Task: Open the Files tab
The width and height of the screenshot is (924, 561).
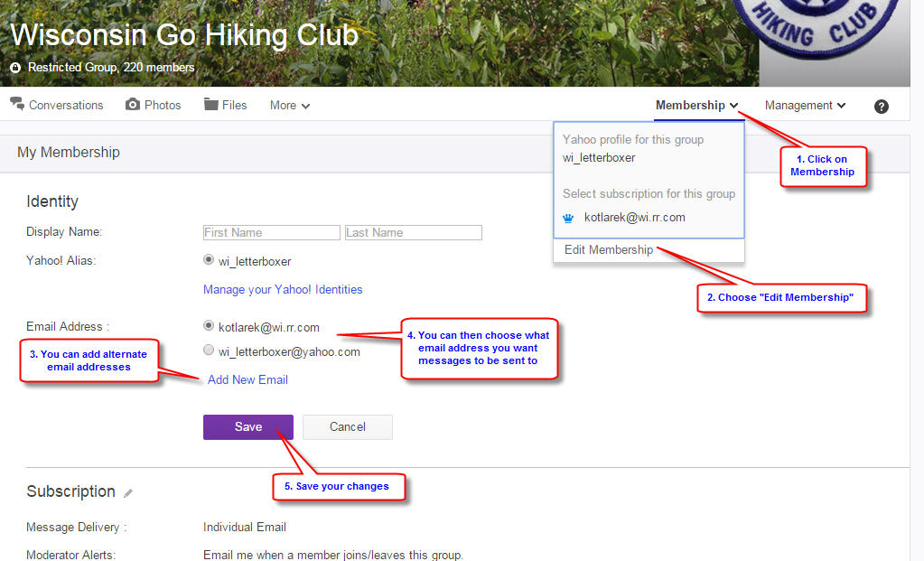Action: tap(225, 105)
